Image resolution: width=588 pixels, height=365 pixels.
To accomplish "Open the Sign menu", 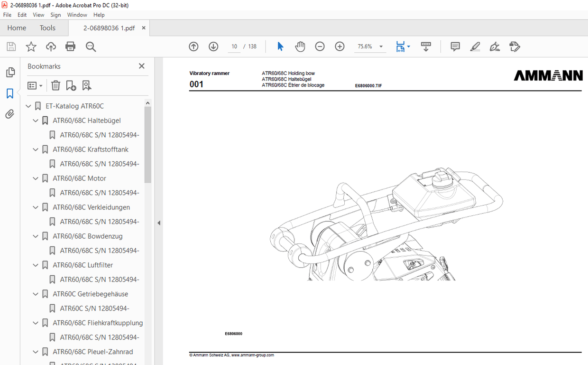I will pyautogui.click(x=56, y=15).
